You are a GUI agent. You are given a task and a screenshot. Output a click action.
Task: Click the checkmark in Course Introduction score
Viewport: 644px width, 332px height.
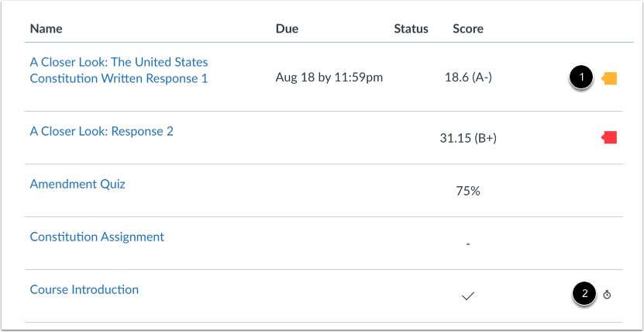click(467, 296)
